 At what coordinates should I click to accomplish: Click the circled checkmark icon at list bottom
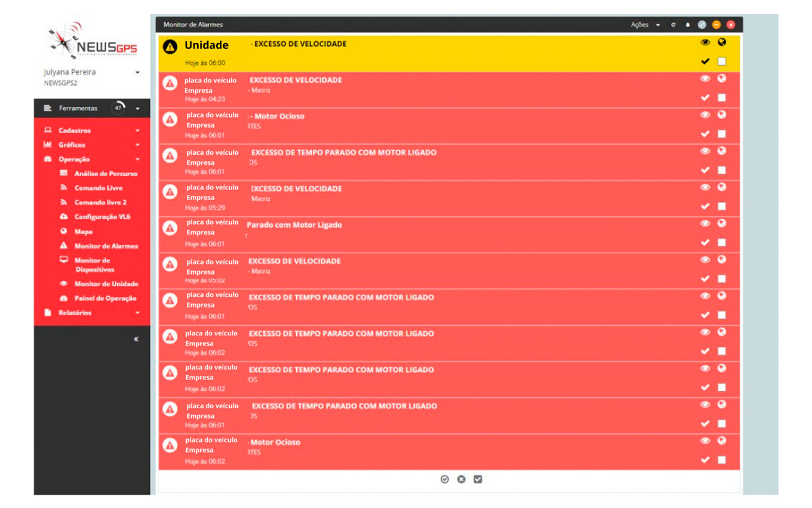(444, 479)
